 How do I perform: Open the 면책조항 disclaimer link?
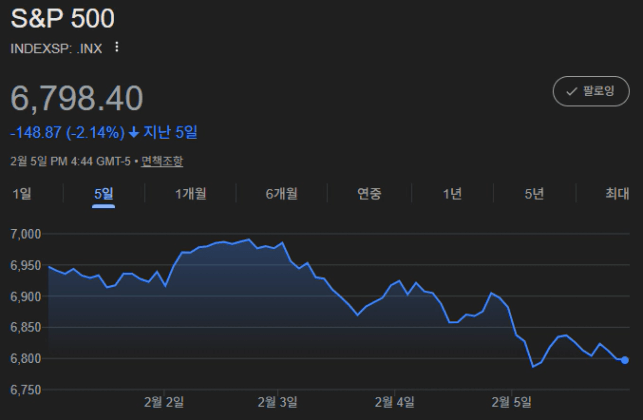[162, 161]
